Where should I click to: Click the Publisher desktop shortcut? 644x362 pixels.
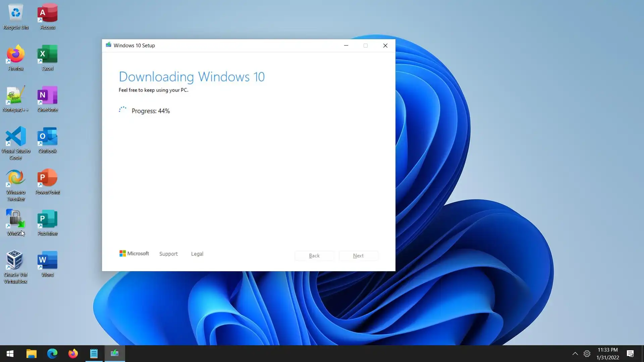pos(47,220)
